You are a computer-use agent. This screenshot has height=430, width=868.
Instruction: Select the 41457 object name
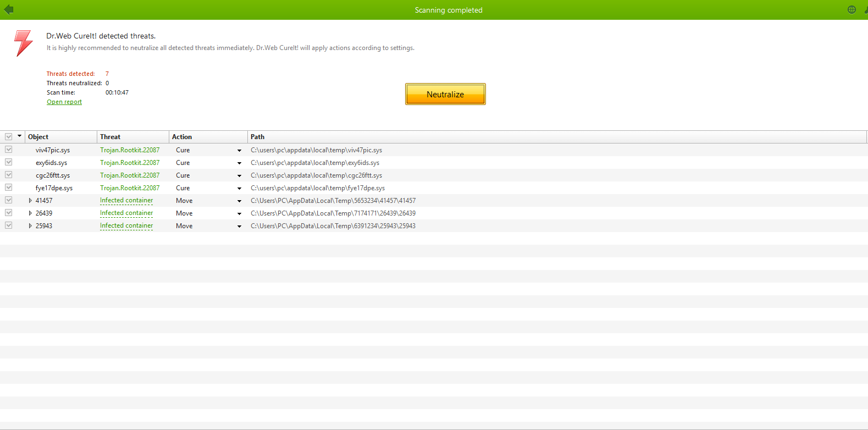coord(44,201)
